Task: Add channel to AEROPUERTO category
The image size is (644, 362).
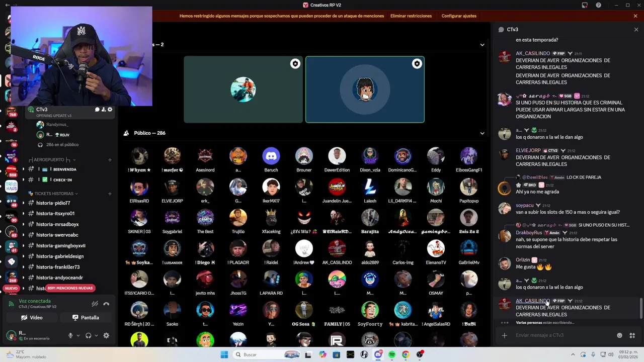Action: [110, 160]
